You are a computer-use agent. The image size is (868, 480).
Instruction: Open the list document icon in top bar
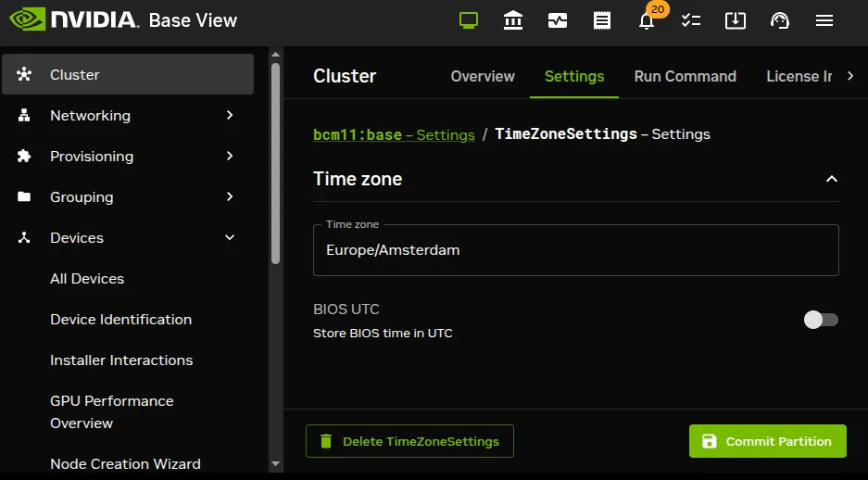tap(602, 21)
